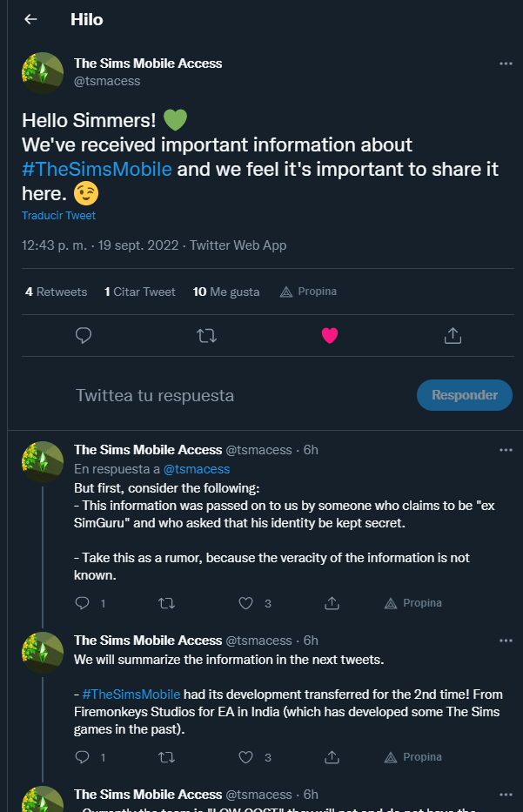View the 10 Me gusta list

click(x=226, y=292)
